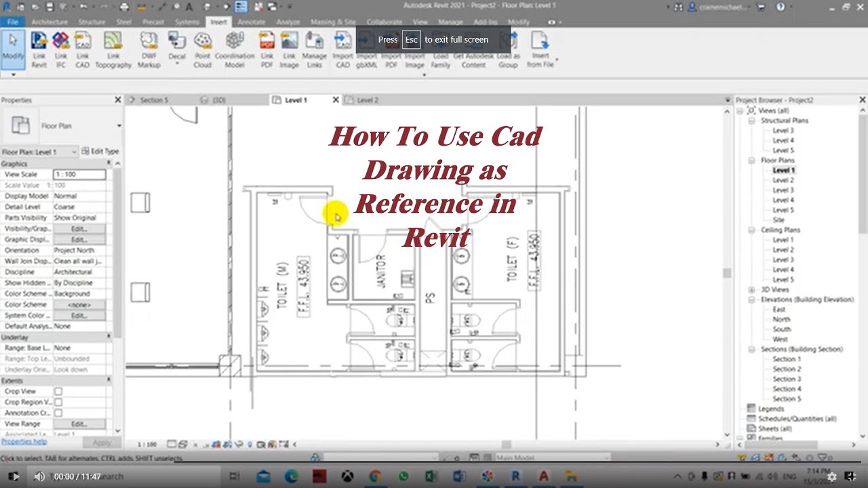This screenshot has width=868, height=488.
Task: Click the canvas horizontal scrollbar
Action: point(505,445)
